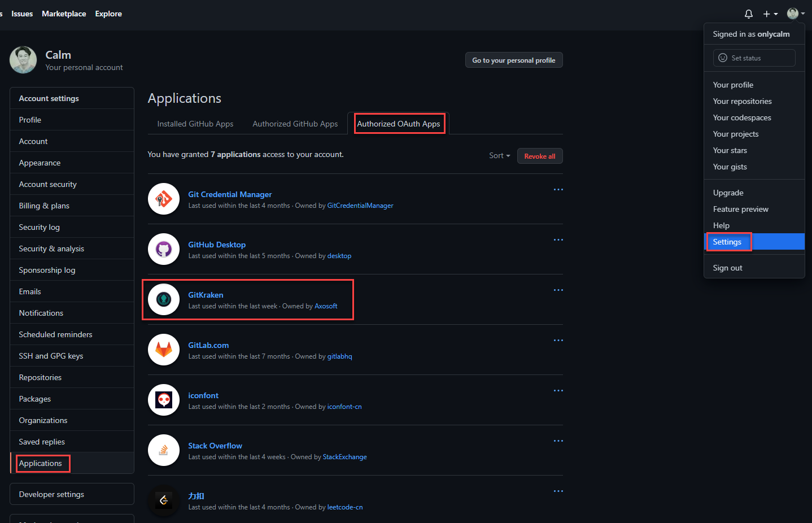
Task: Switch to Authorized GitHub Apps tab
Action: 295,124
